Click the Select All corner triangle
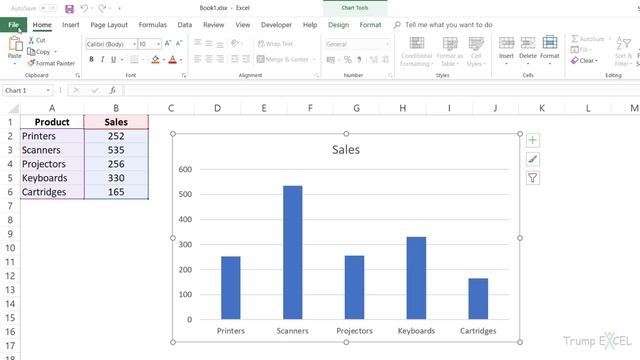 [14, 108]
